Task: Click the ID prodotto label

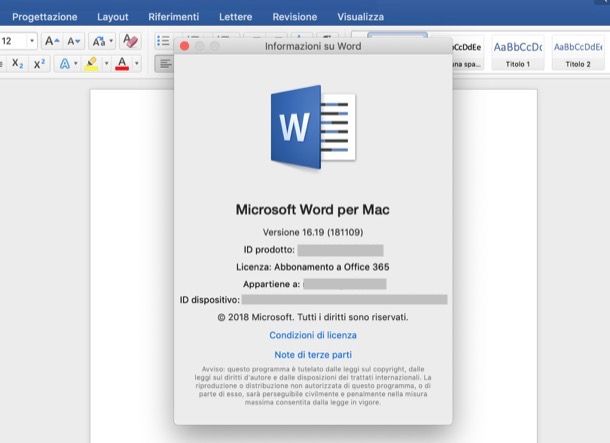Action: click(x=269, y=250)
